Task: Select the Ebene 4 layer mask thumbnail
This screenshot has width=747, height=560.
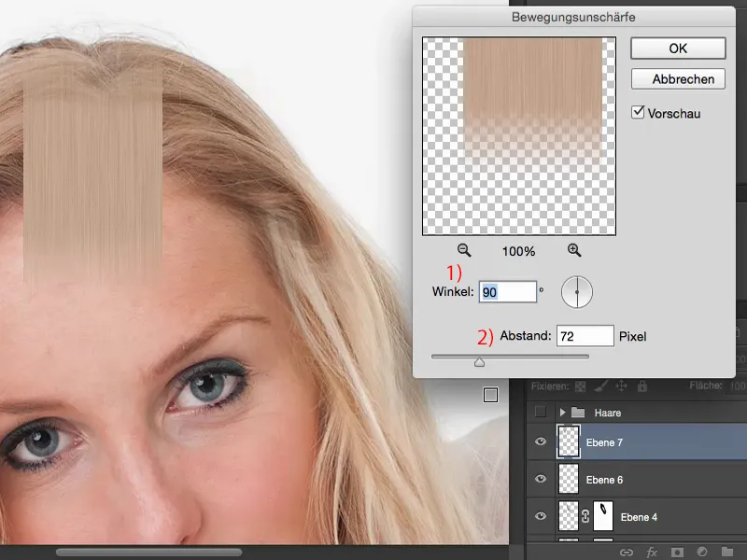Action: tap(602, 516)
